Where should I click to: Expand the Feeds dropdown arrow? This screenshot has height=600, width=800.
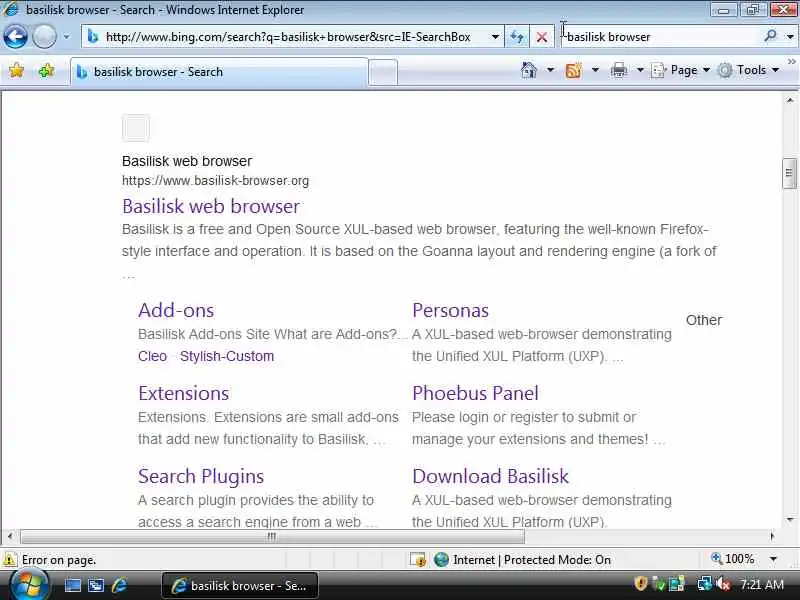tap(595, 70)
